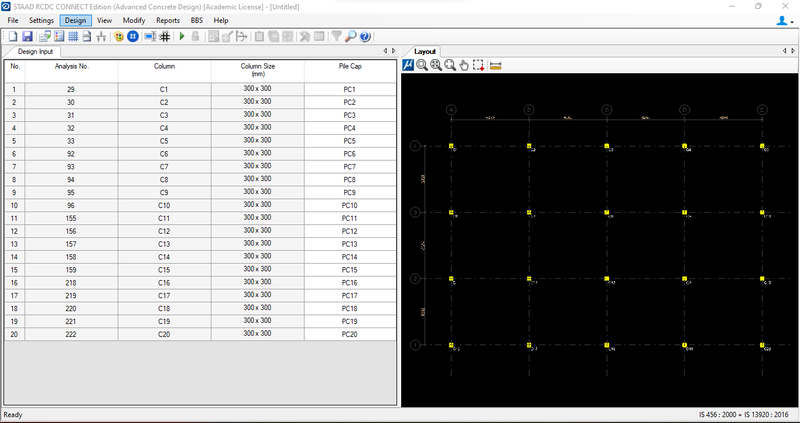Click the New file toolbar icon
This screenshot has width=800, height=423.
coord(13,36)
